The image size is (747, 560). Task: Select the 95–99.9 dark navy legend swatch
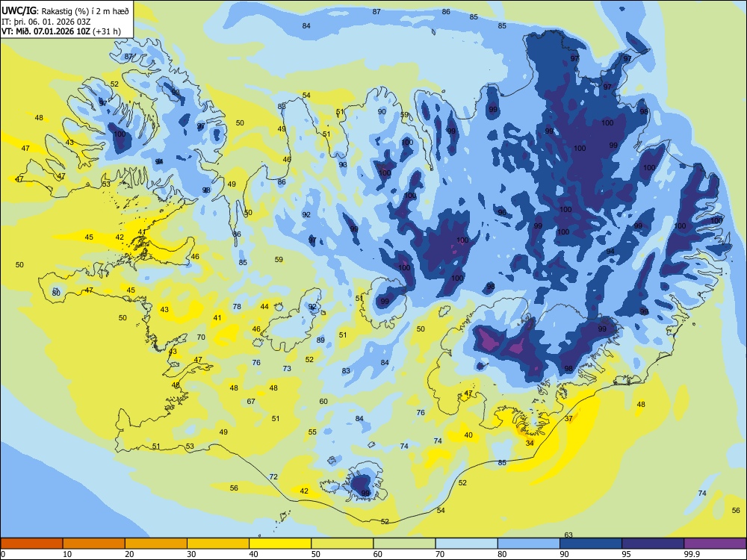coord(653,544)
